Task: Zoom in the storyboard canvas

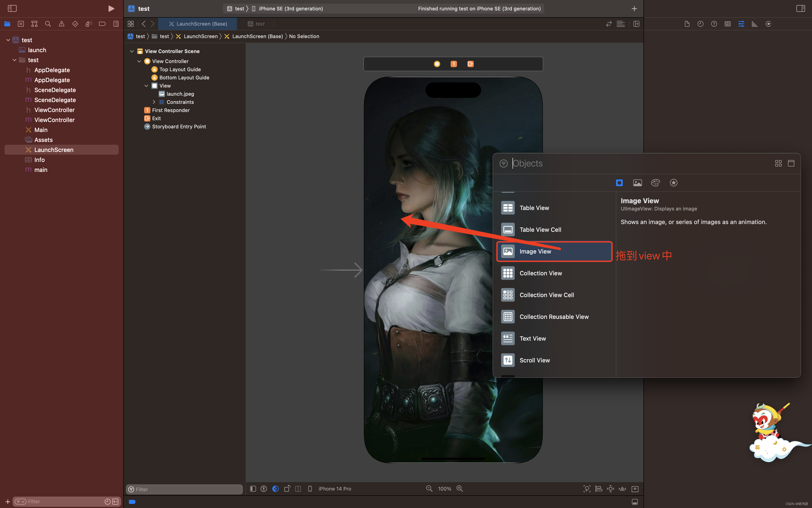Action: [x=460, y=489]
